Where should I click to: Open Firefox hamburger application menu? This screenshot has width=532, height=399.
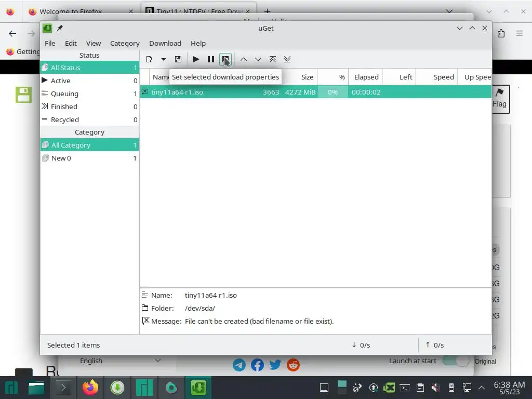520,33
